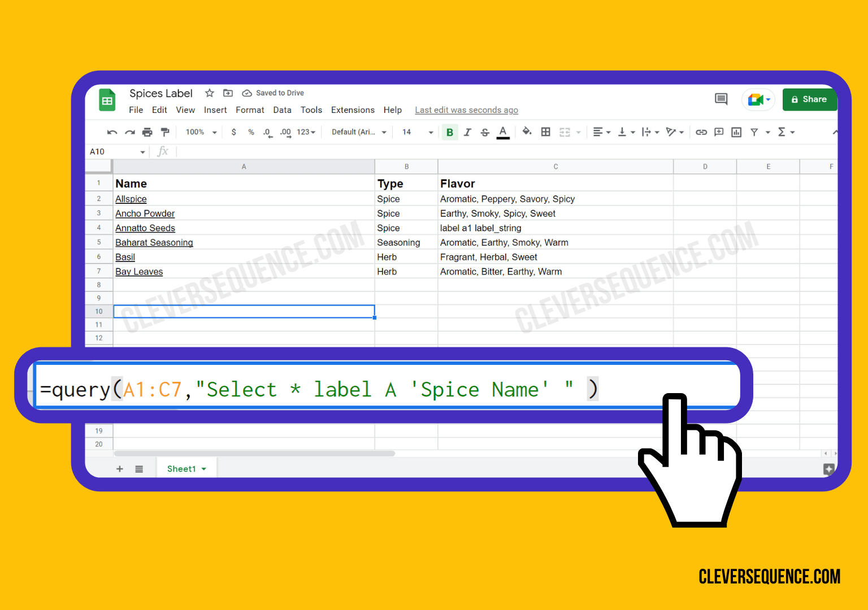Toggle bold formatting in the toolbar
This screenshot has width=868, height=610.
(x=450, y=132)
